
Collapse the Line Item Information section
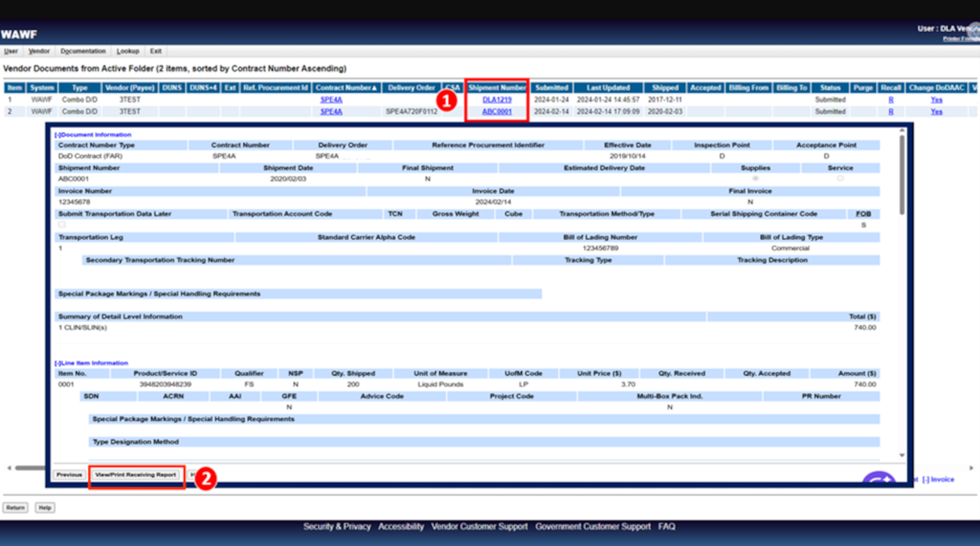pyautogui.click(x=91, y=363)
